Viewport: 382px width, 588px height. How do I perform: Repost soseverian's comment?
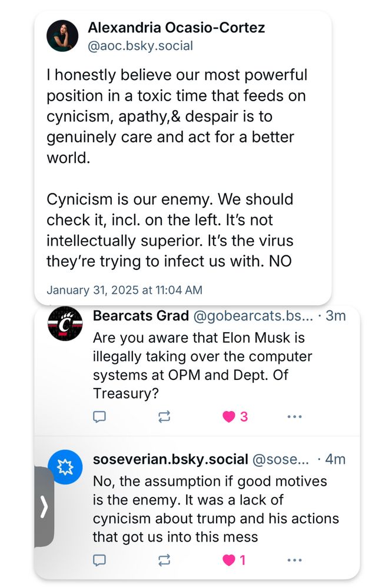164,560
